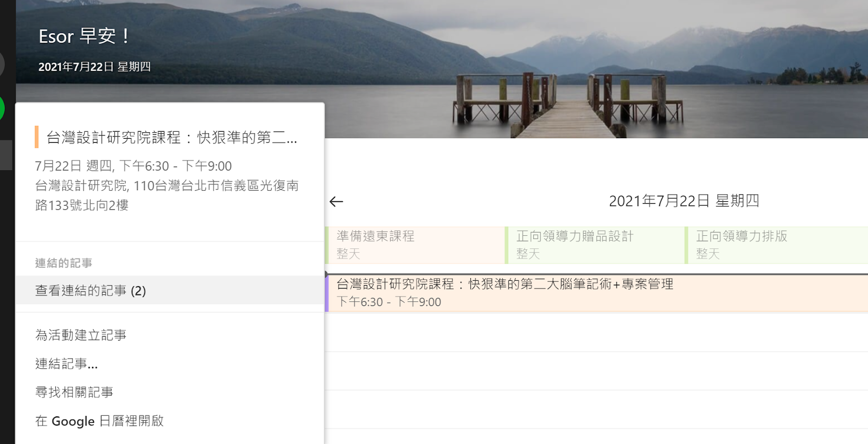Click the header date under the greeting

[94, 67]
